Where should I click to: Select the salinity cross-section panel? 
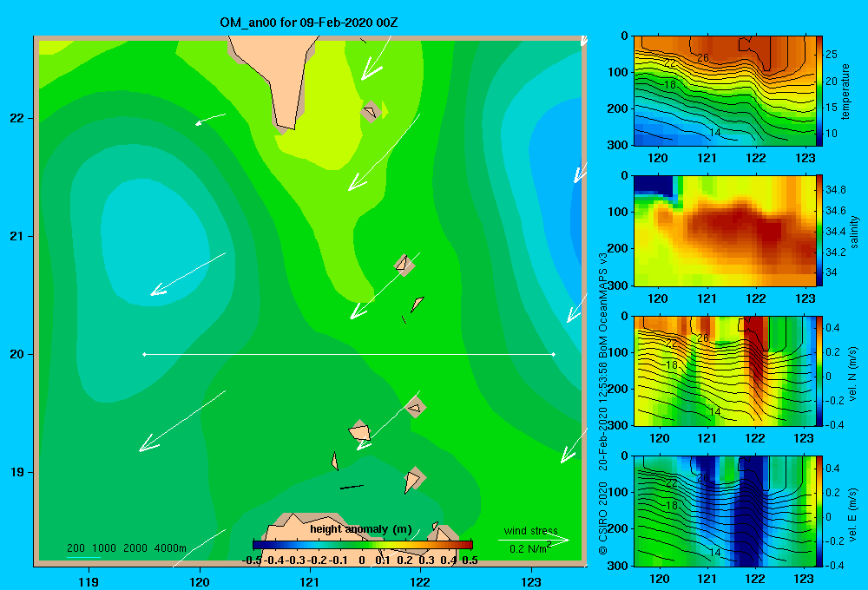click(725, 231)
